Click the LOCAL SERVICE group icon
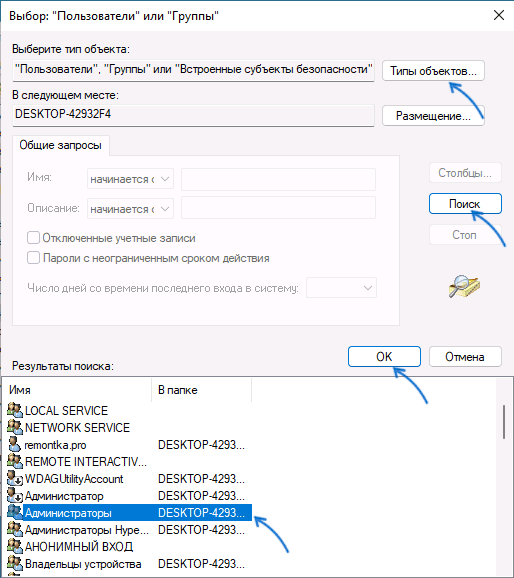Screen dimensions: 514x578 [x=15, y=410]
